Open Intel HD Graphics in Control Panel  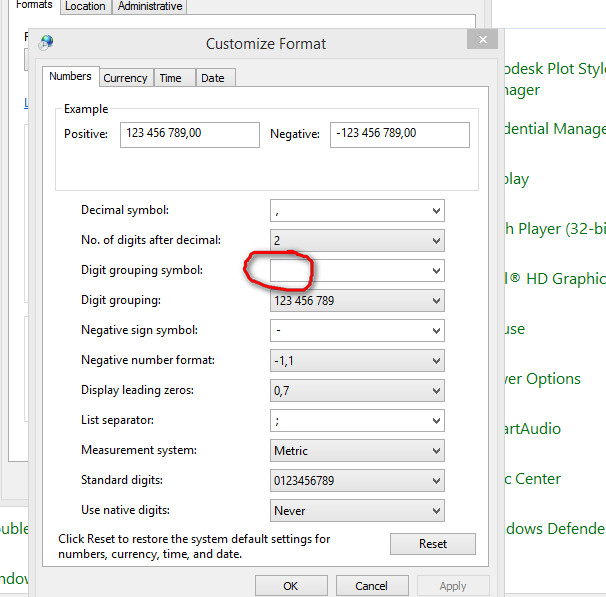pos(555,279)
